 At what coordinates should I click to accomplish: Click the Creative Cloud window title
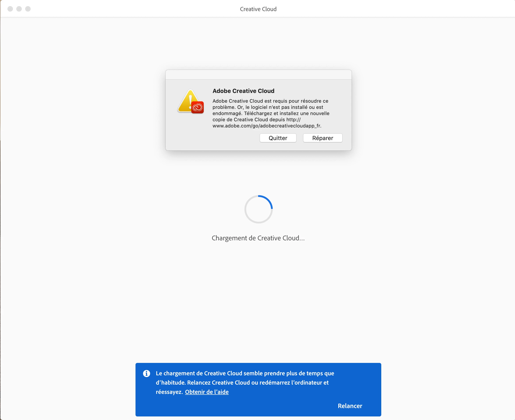click(258, 9)
